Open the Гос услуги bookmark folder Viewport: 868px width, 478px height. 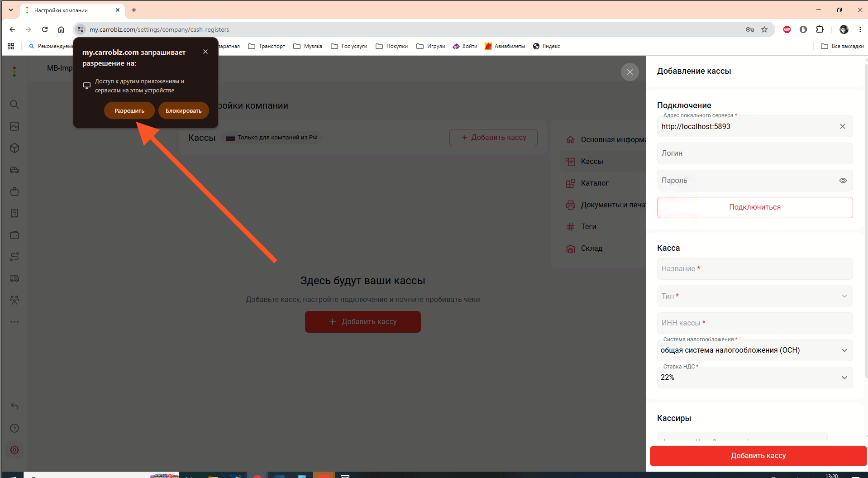(x=349, y=46)
